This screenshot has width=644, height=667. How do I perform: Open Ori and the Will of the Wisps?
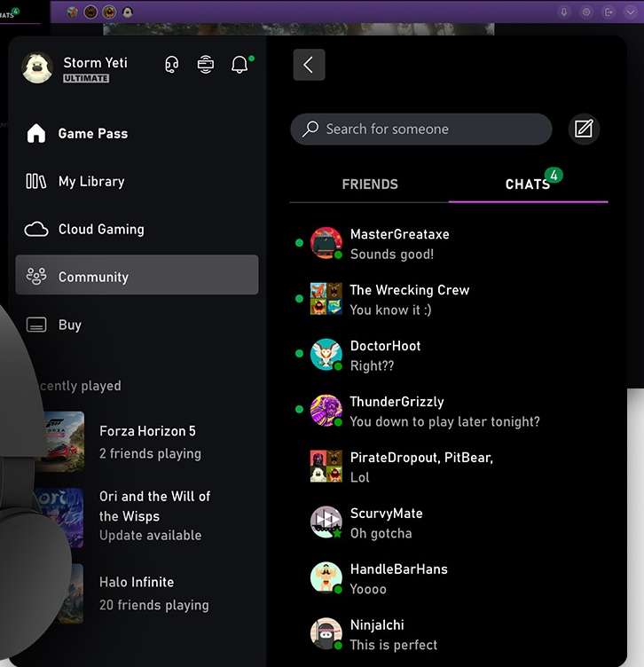point(146,516)
